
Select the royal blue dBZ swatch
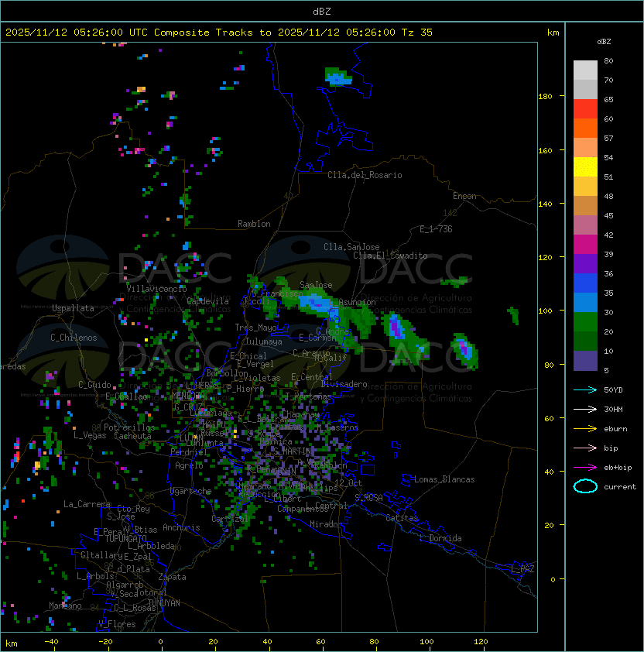click(x=585, y=283)
